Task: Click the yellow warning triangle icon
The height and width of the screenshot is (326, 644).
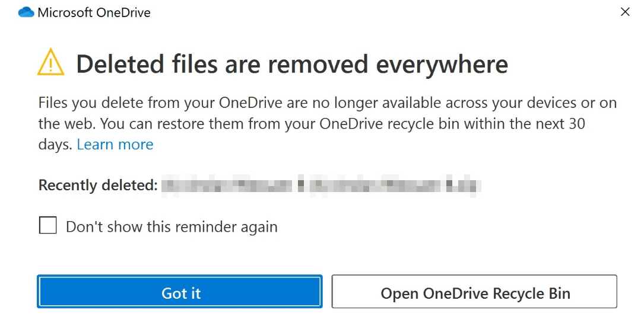Action: [50, 62]
